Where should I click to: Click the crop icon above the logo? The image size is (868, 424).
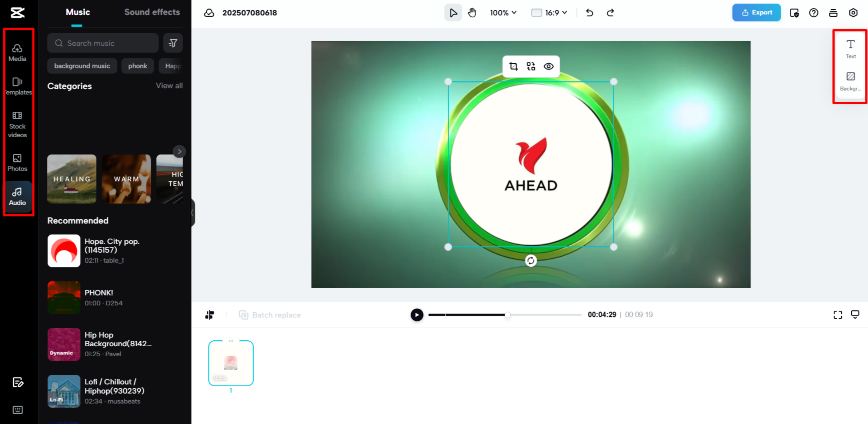click(513, 66)
